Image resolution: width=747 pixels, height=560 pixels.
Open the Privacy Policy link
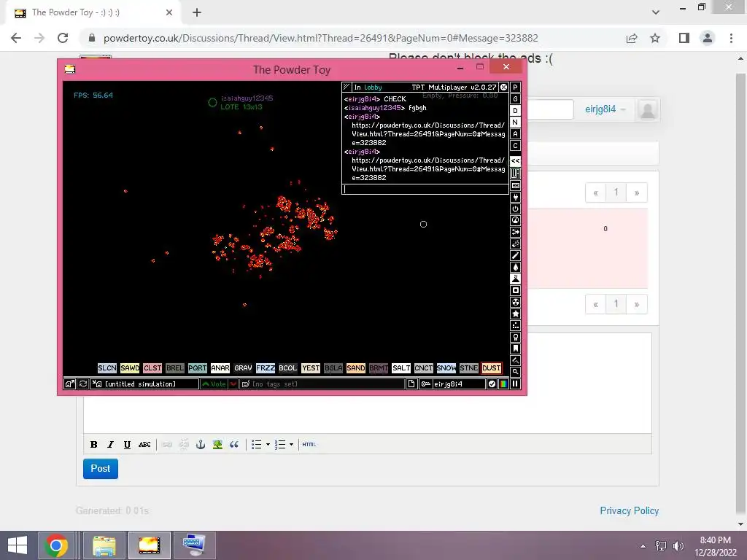(x=629, y=510)
